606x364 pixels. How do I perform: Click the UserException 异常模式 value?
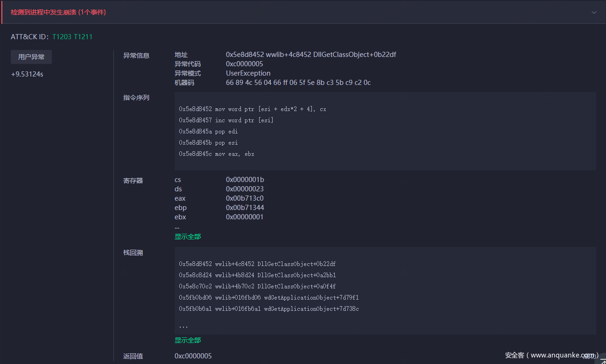click(248, 73)
